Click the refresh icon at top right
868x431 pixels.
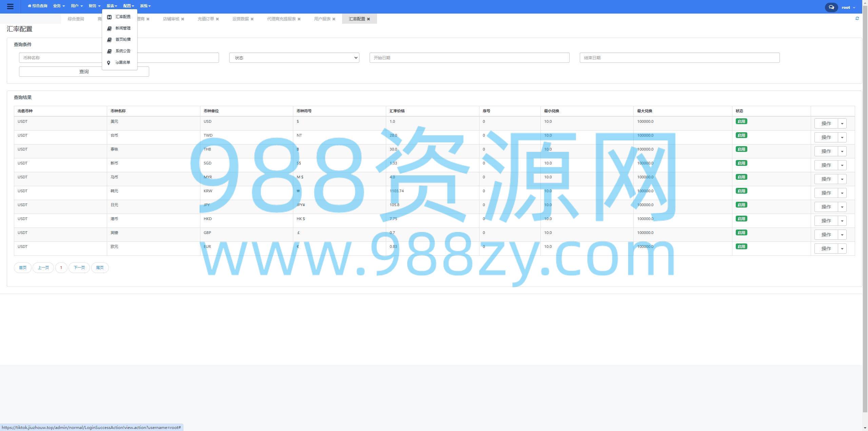857,18
